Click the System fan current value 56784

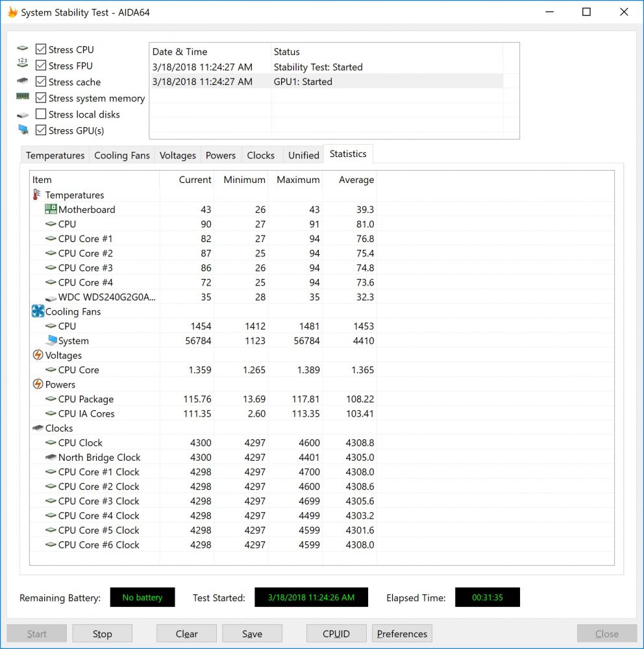point(198,341)
